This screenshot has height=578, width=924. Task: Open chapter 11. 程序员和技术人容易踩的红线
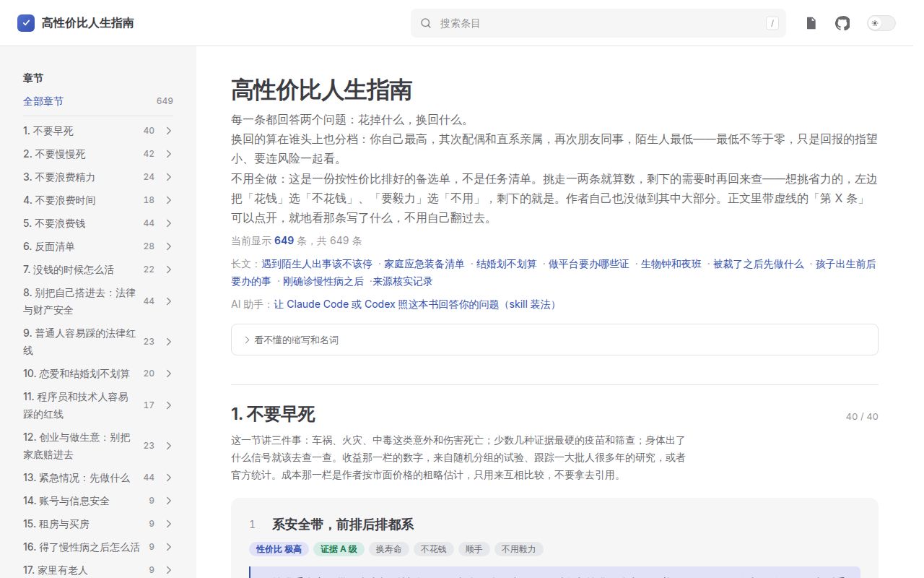coord(76,405)
